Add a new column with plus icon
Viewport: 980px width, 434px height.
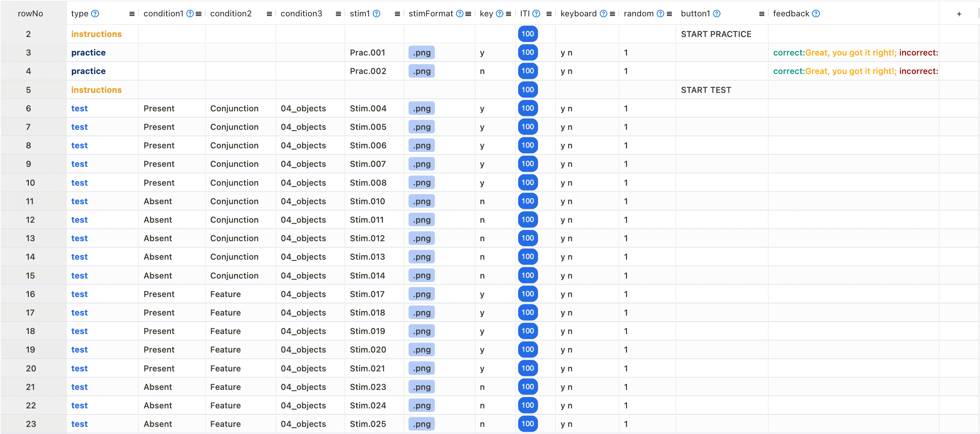[959, 14]
